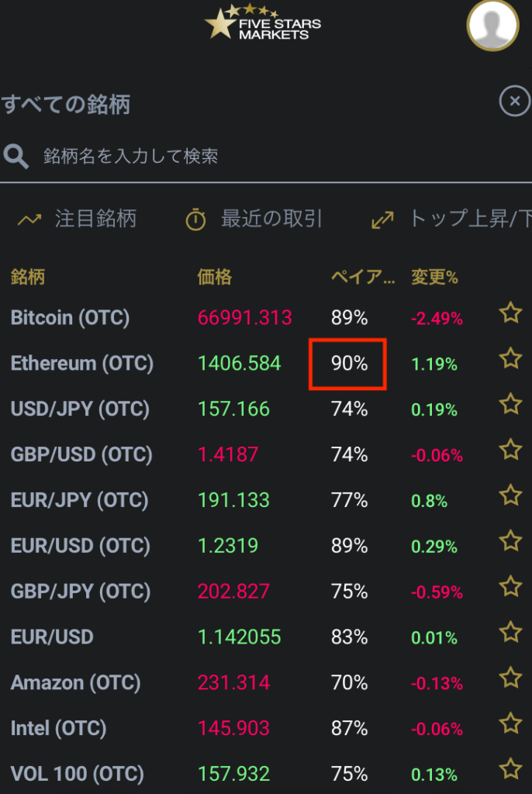Select the トップ上昇 tab
The image size is (532, 794).
(x=451, y=219)
